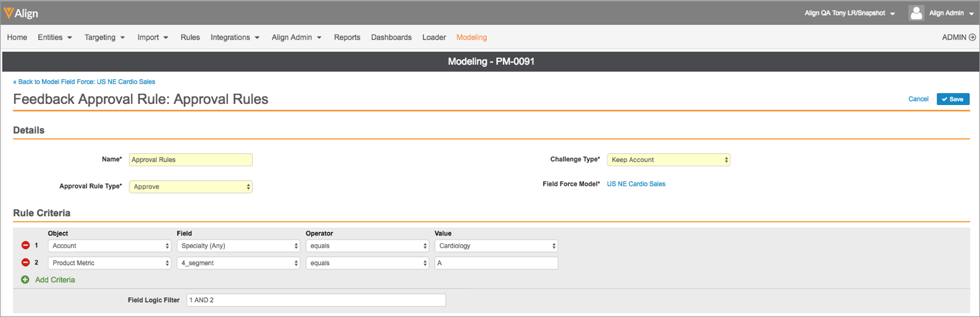Viewport: 980px width, 317px height.
Task: Open the Entities menu
Action: [54, 38]
